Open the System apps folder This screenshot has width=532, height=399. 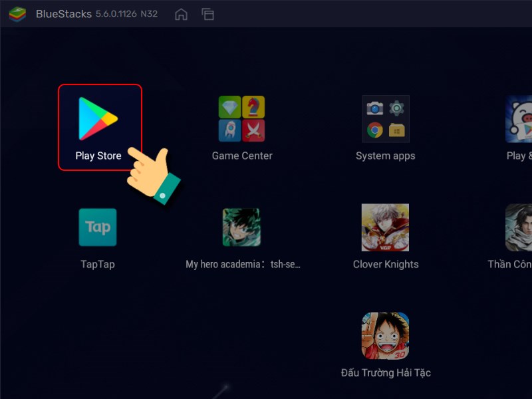[x=386, y=119]
